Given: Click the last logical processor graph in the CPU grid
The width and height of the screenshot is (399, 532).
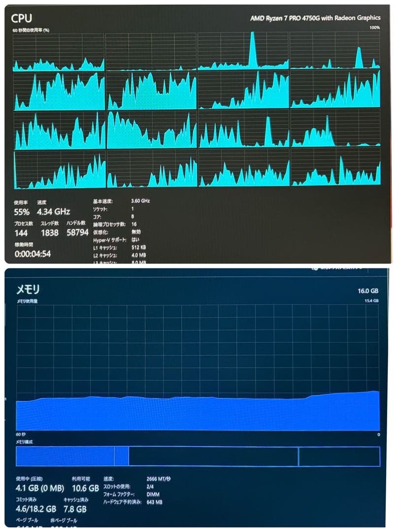Looking at the screenshot, I should 335,167.
